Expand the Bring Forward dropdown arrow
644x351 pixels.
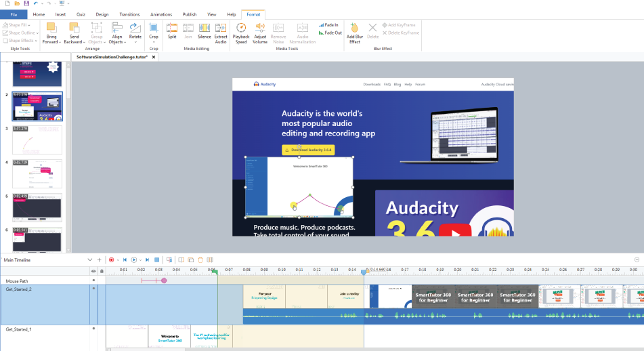60,42
